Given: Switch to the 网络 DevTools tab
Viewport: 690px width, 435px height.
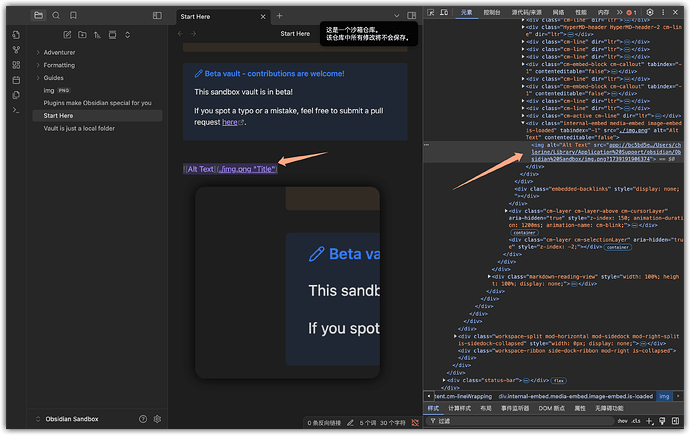Looking at the screenshot, I should (x=558, y=12).
